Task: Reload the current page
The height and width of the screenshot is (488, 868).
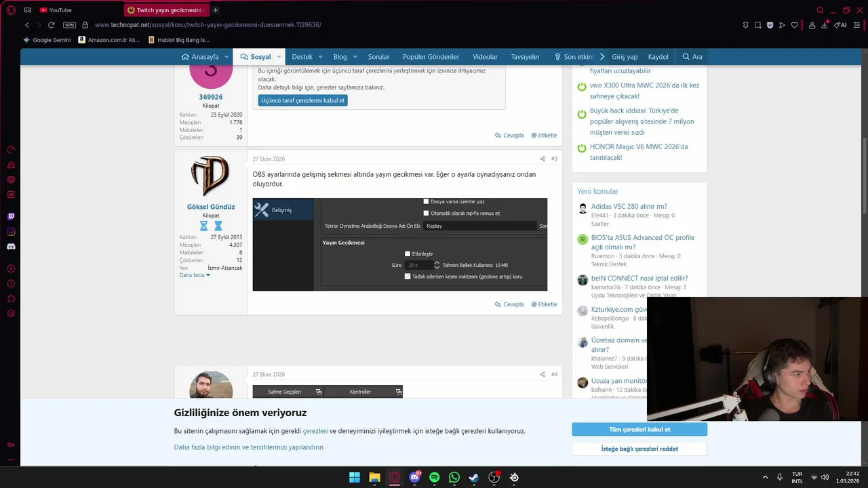Action: tap(51, 25)
